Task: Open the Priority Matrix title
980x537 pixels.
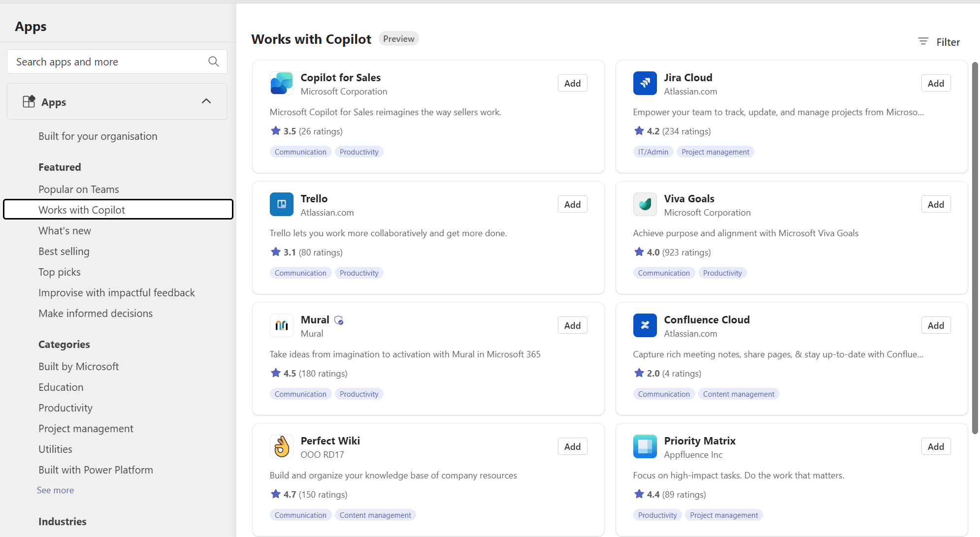Action: point(700,441)
